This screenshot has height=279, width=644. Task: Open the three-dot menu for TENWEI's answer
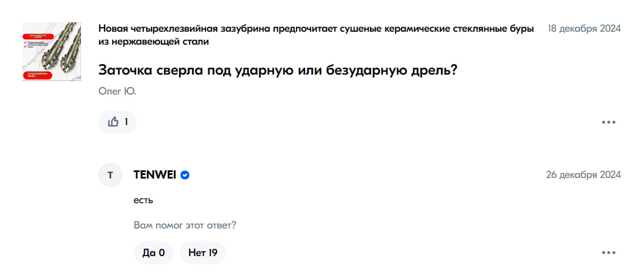(x=608, y=253)
